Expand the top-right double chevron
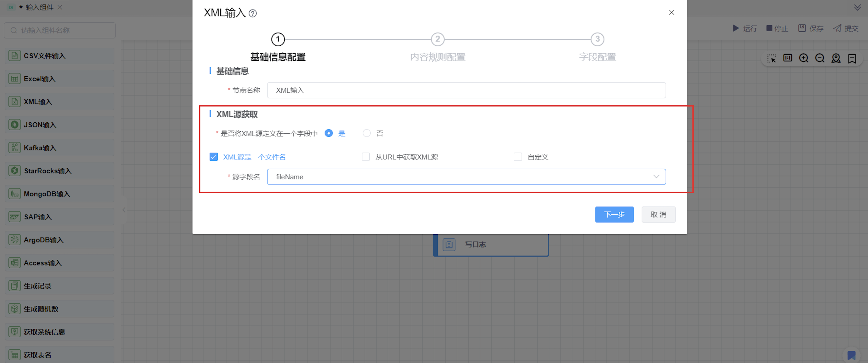 pos(857,7)
